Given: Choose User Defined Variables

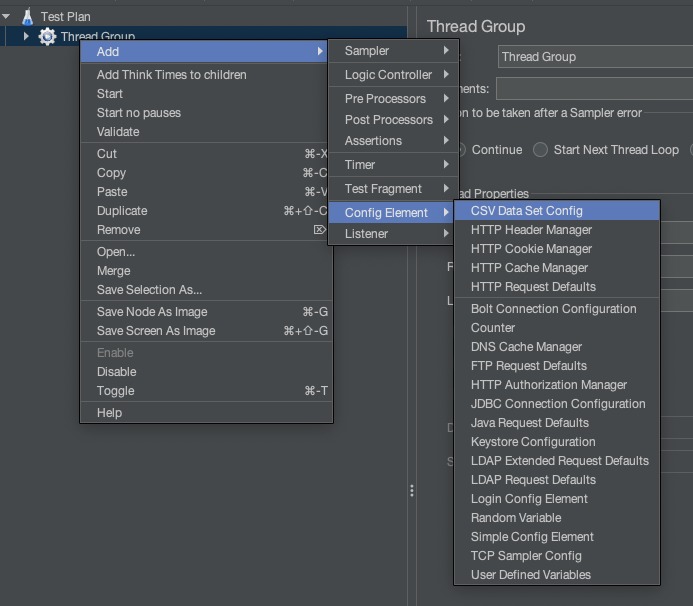Looking at the screenshot, I should pyautogui.click(x=557, y=575).
